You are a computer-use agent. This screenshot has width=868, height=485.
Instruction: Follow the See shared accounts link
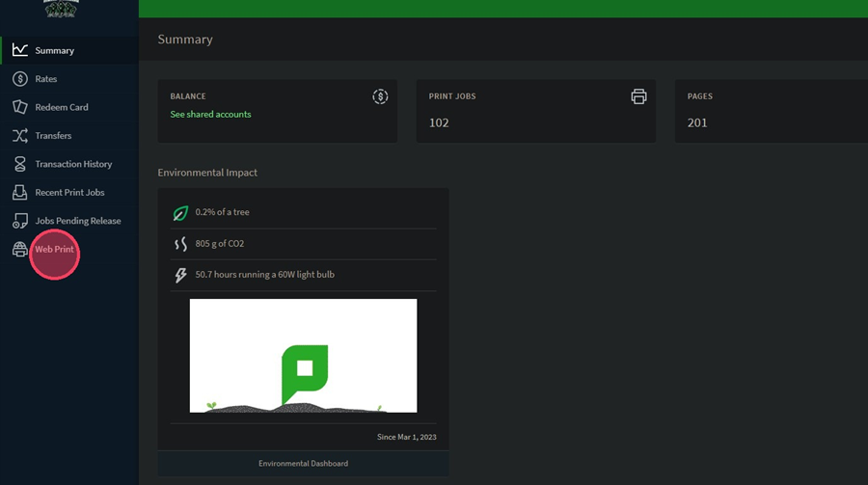[x=210, y=114]
